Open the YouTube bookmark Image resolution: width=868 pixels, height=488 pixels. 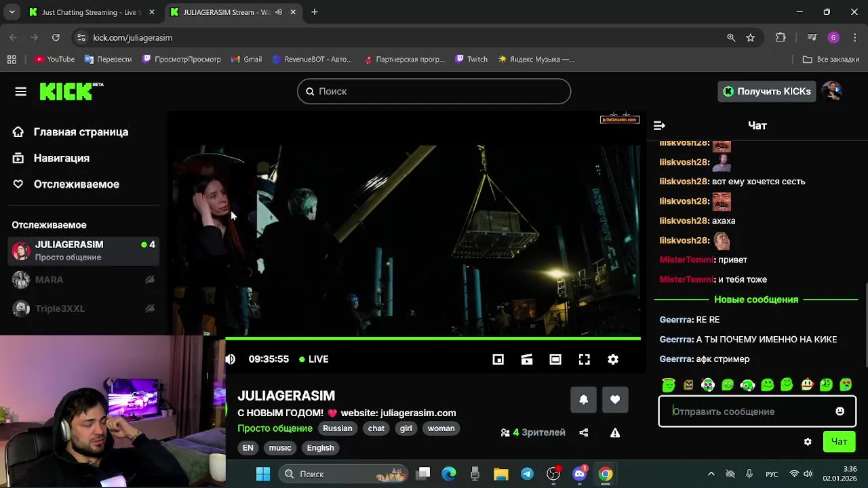click(54, 60)
